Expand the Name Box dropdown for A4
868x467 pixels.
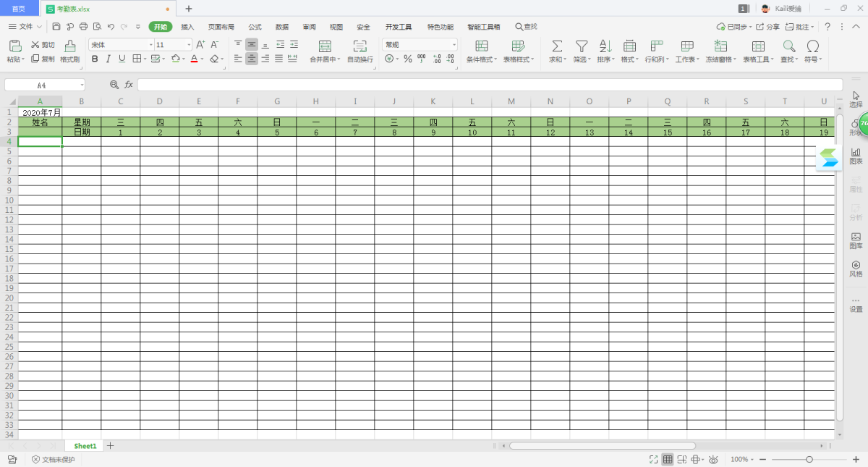82,85
